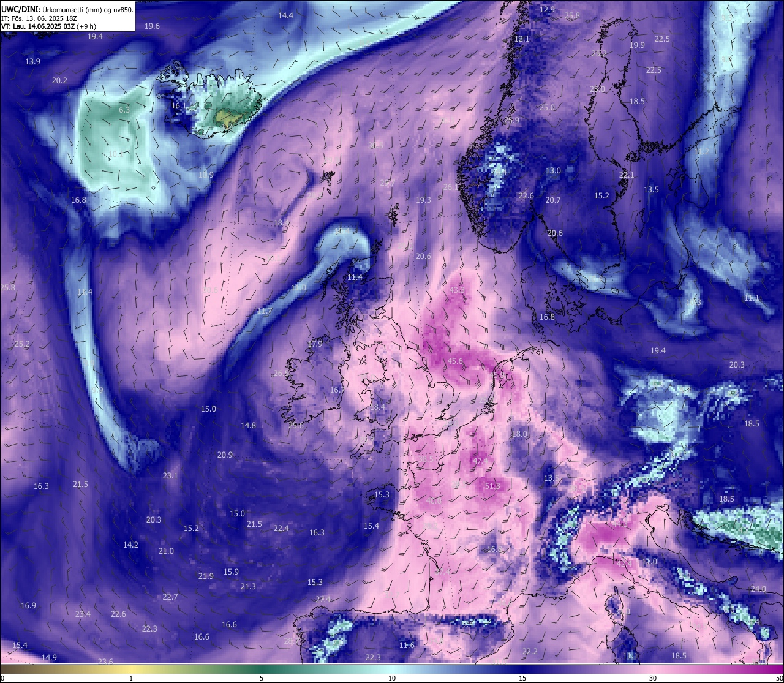This screenshot has height=683, width=784.
Task: Click the 18.4 value over Wales
Action: [x=378, y=407]
